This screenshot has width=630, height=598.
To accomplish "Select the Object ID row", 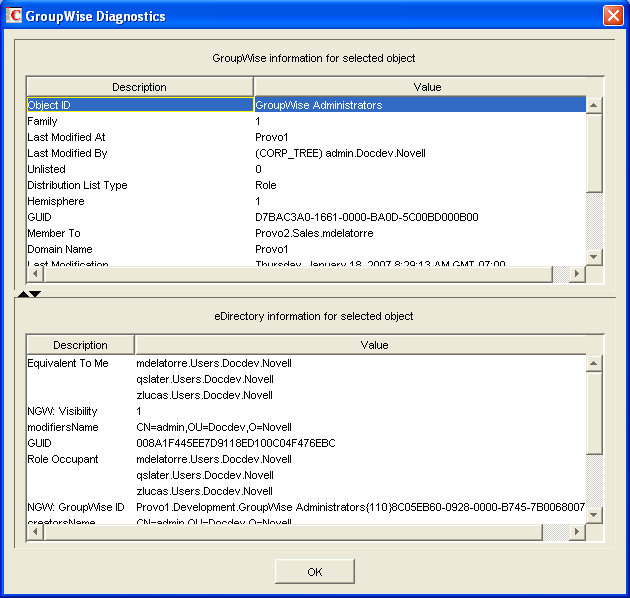I will point(306,105).
